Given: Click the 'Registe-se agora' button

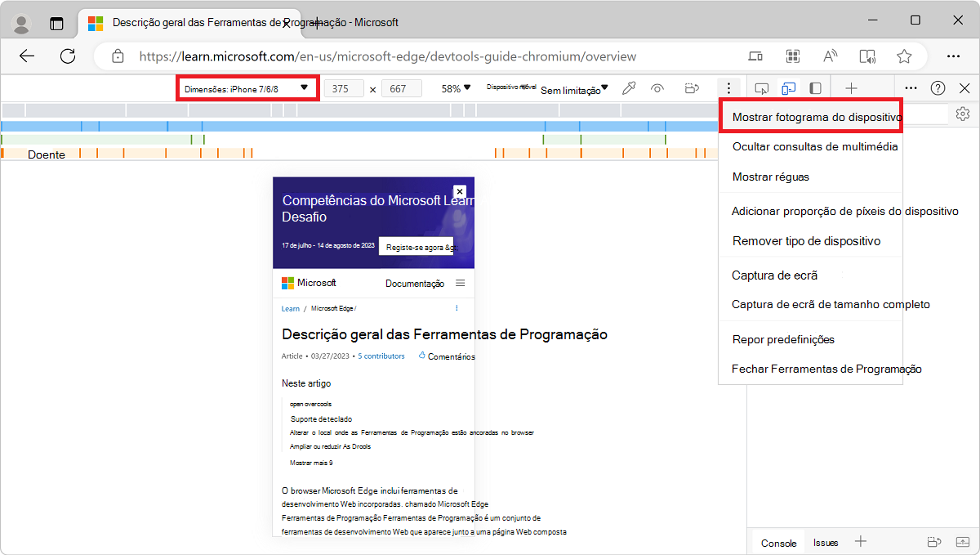Looking at the screenshot, I should [415, 245].
